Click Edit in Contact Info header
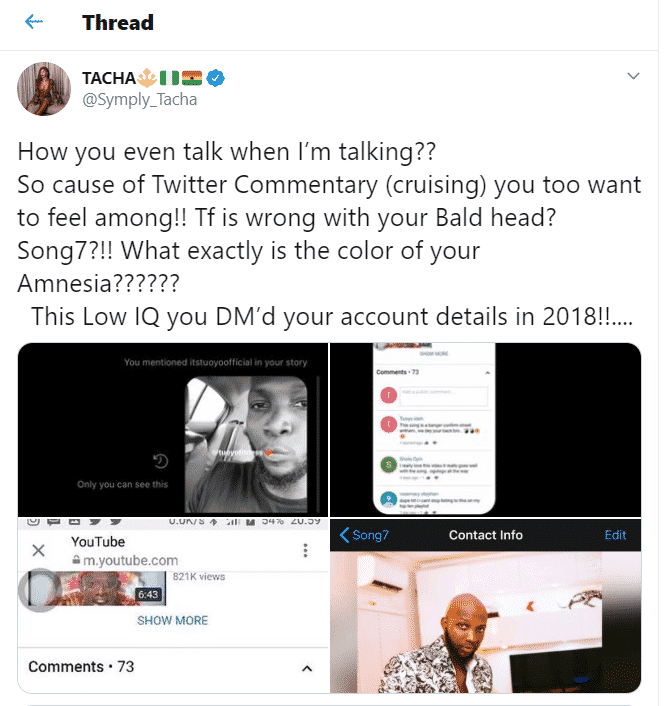Screen dimensions: 670x706 615,535
